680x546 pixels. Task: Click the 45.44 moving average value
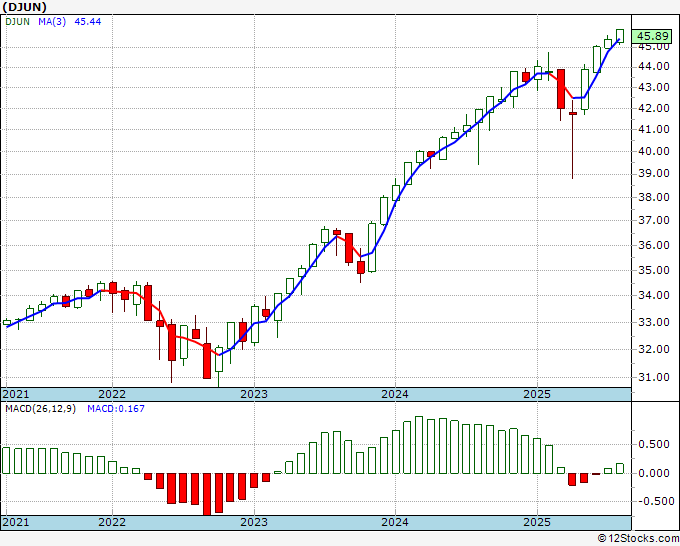[x=88, y=21]
